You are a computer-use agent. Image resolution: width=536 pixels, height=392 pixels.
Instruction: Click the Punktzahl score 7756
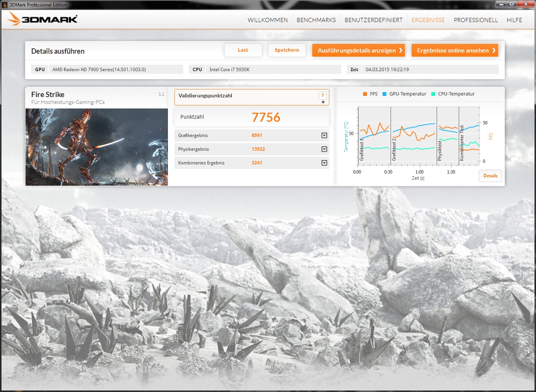[x=266, y=117]
